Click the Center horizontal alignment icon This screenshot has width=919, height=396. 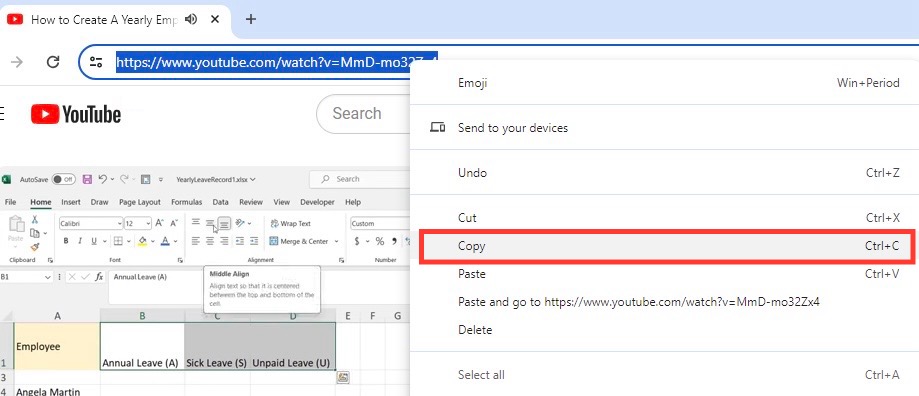click(x=210, y=241)
